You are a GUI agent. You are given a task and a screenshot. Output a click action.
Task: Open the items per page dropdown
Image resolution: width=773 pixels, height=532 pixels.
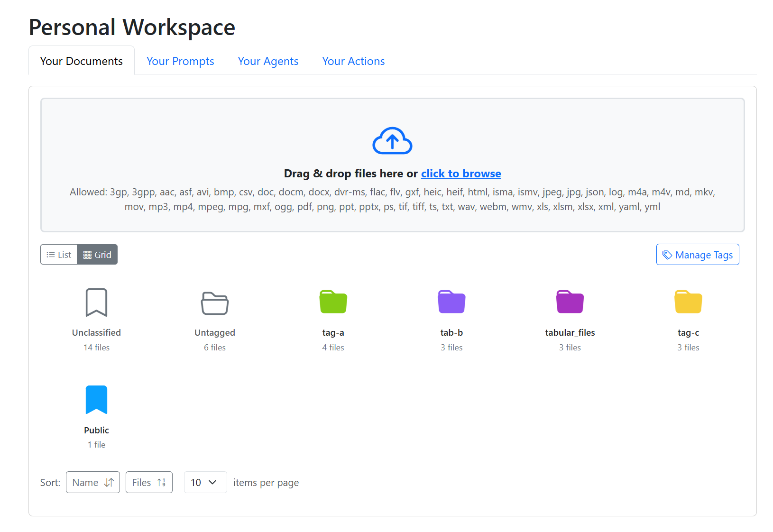point(205,482)
